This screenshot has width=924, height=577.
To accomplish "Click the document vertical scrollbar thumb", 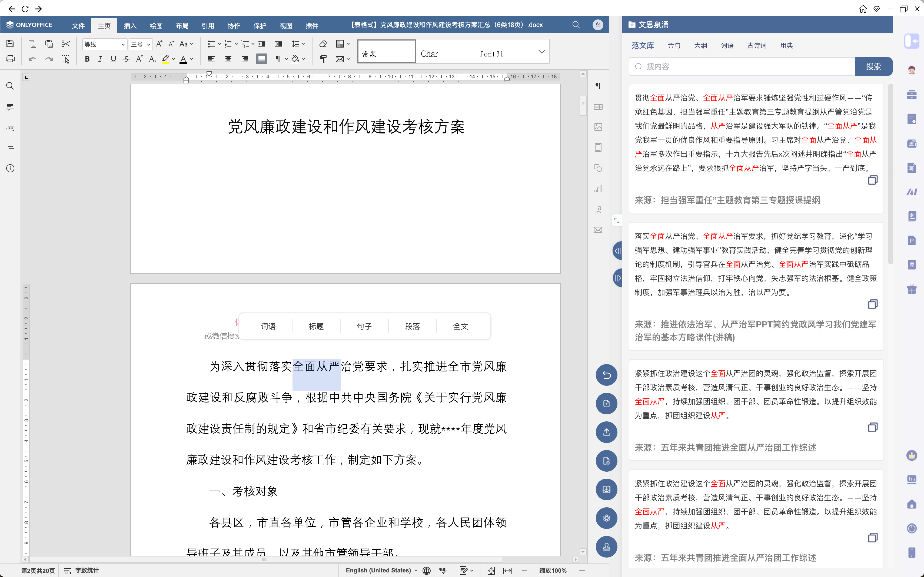I will (x=583, y=106).
